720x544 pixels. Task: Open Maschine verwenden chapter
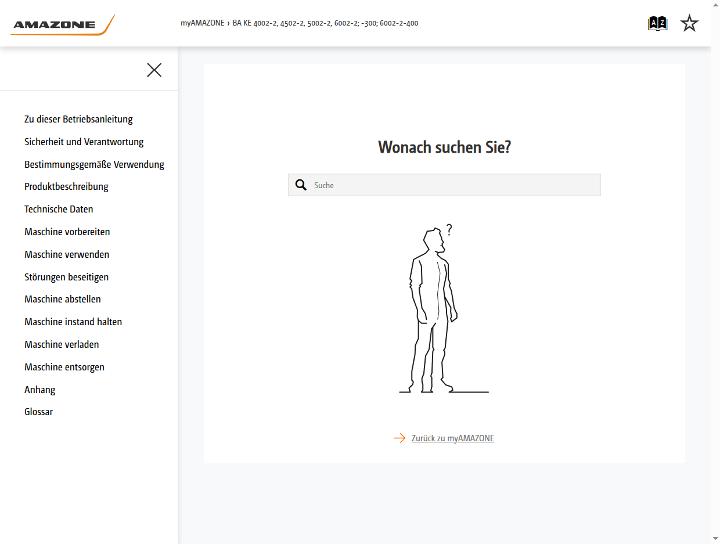tap(67, 254)
